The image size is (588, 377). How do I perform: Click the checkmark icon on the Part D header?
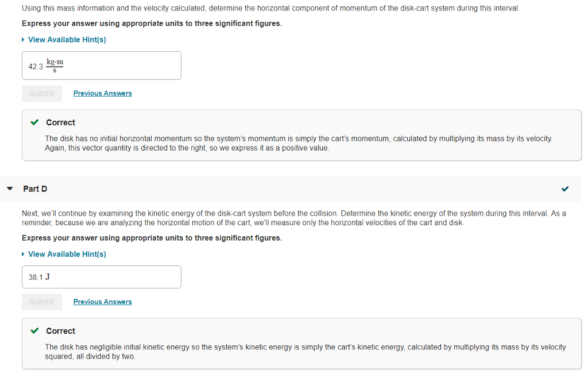(565, 188)
